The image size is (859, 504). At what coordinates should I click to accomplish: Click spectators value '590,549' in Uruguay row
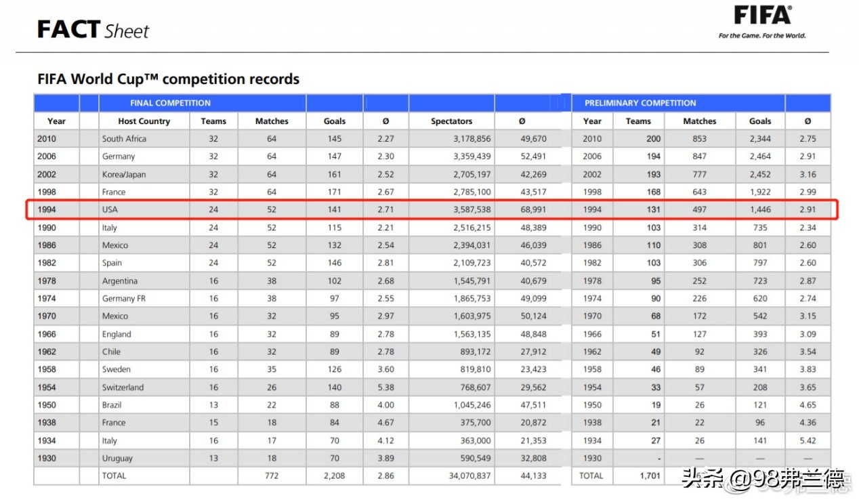click(x=475, y=459)
